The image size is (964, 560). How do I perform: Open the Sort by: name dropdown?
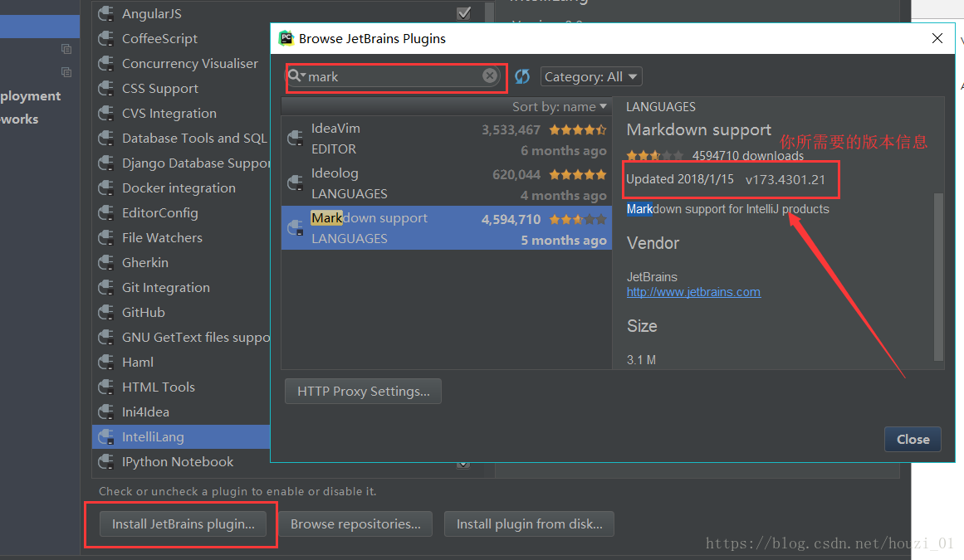560,107
